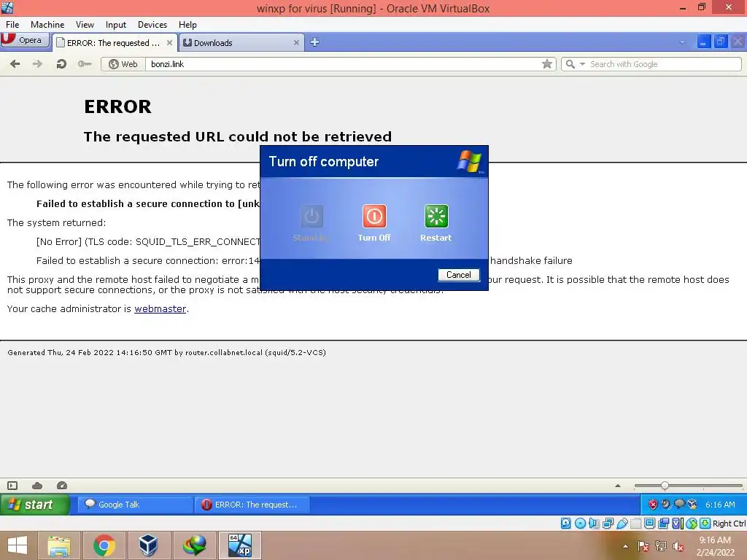Open Windows 8 Start button
The width and height of the screenshot is (747, 560).
[x=18, y=545]
